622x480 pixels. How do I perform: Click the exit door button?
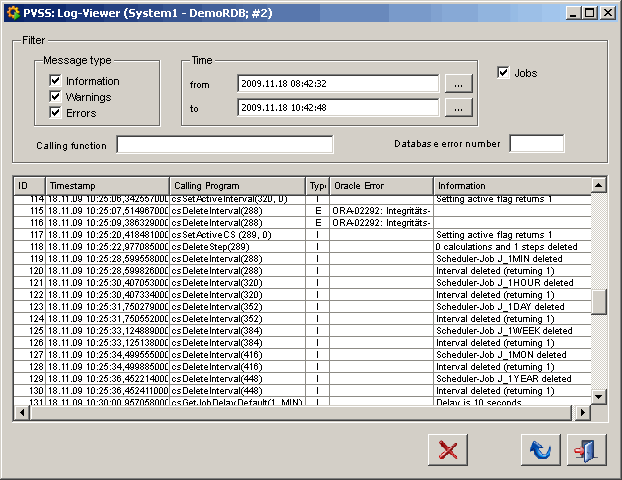(x=587, y=450)
